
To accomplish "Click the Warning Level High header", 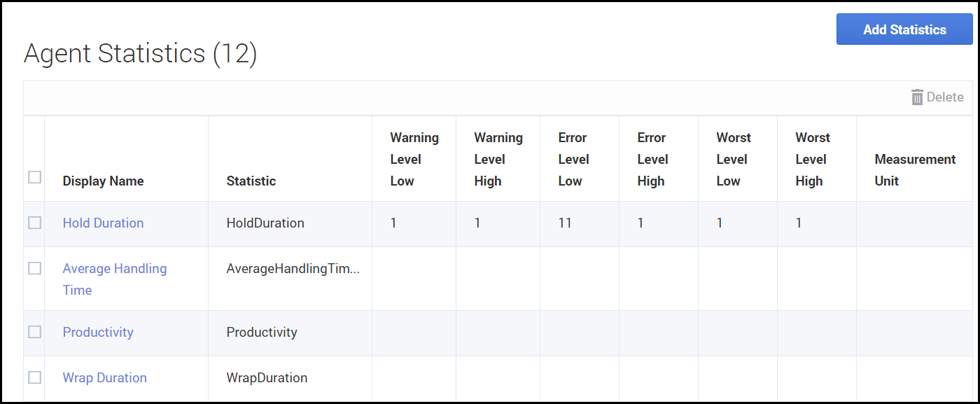I will pos(498,159).
